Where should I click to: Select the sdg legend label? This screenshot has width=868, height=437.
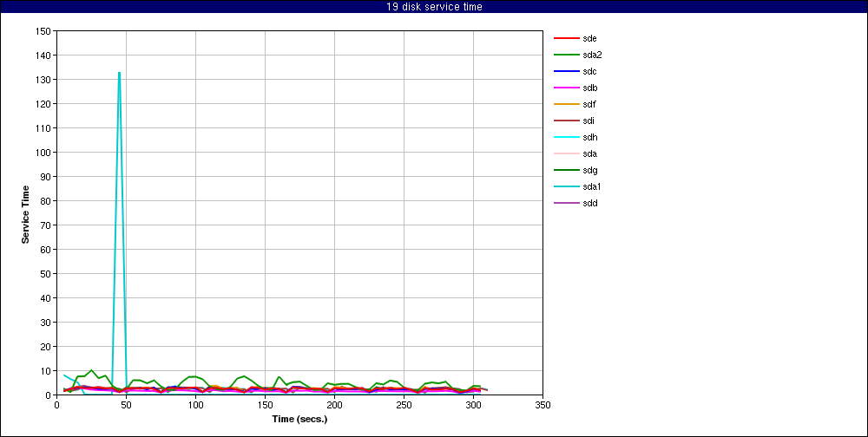[589, 170]
